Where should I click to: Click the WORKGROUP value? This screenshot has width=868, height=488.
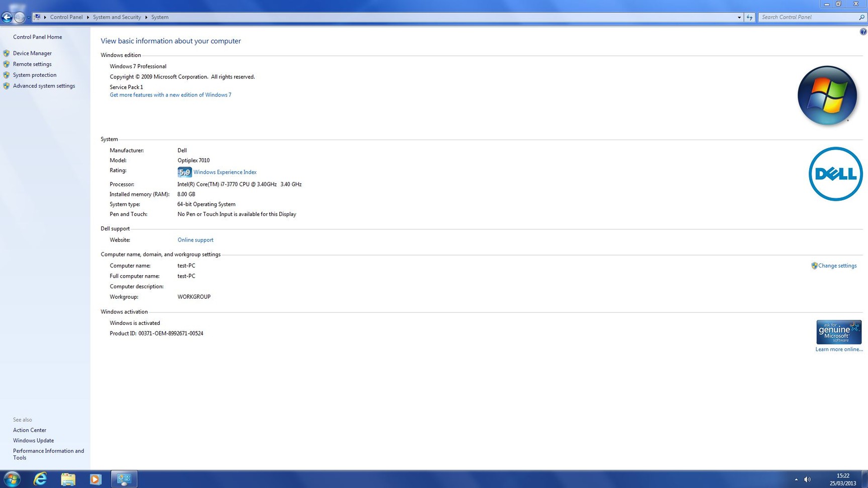pos(194,297)
